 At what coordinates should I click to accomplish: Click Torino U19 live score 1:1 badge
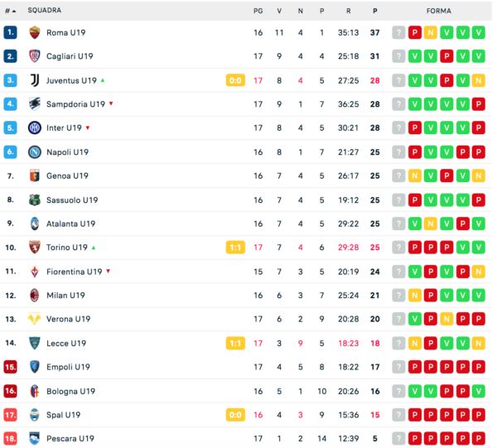[x=235, y=248]
